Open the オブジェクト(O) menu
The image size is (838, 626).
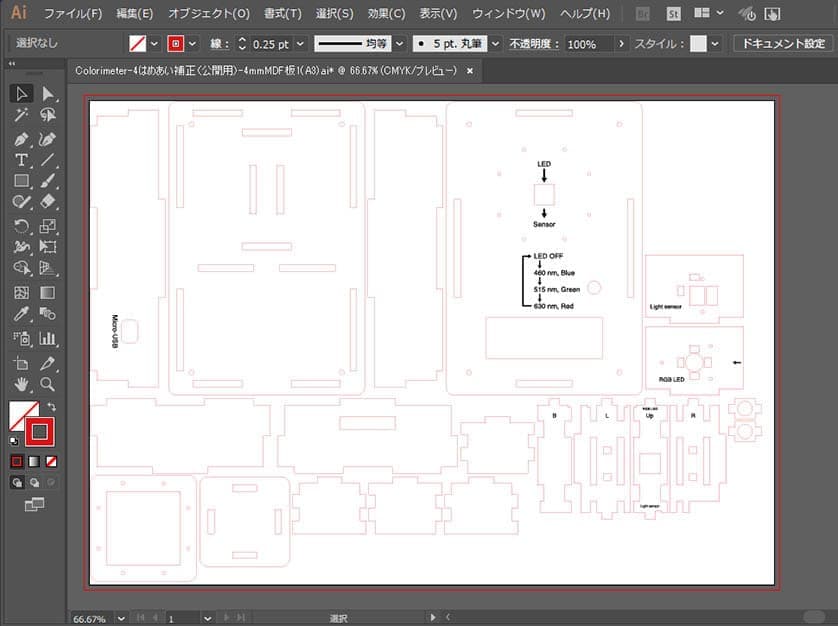208,14
